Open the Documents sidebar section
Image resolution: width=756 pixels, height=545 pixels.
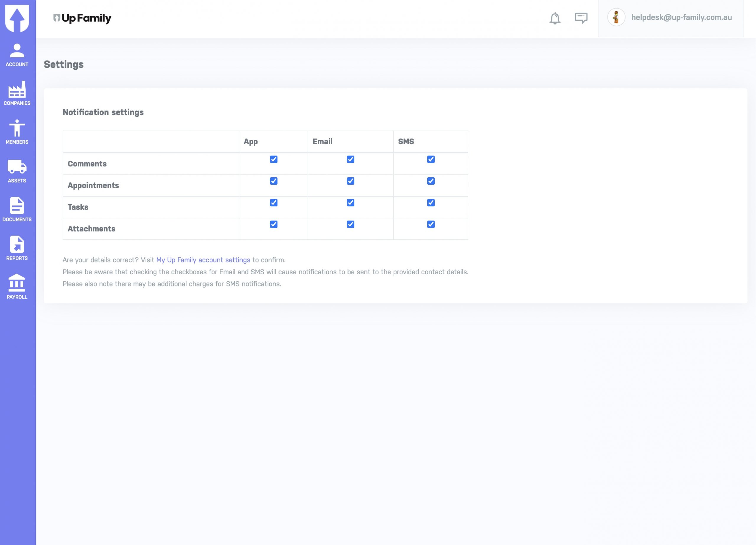point(17,210)
